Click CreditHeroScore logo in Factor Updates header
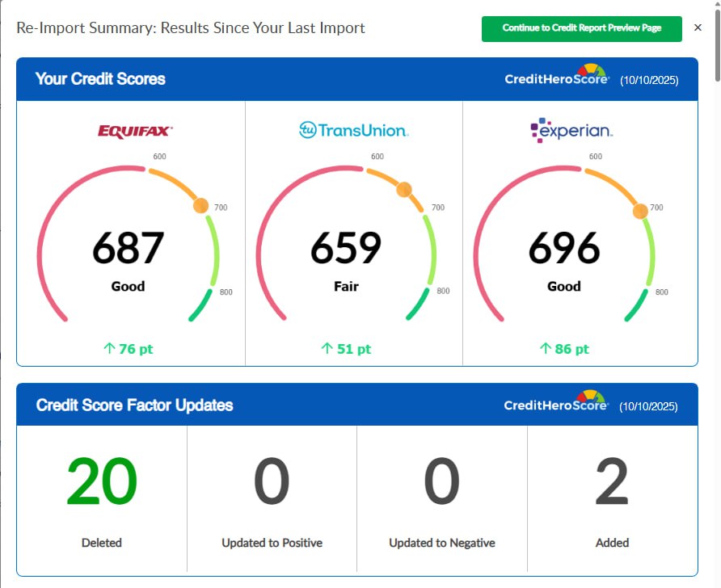The width and height of the screenshot is (721, 588). click(556, 401)
